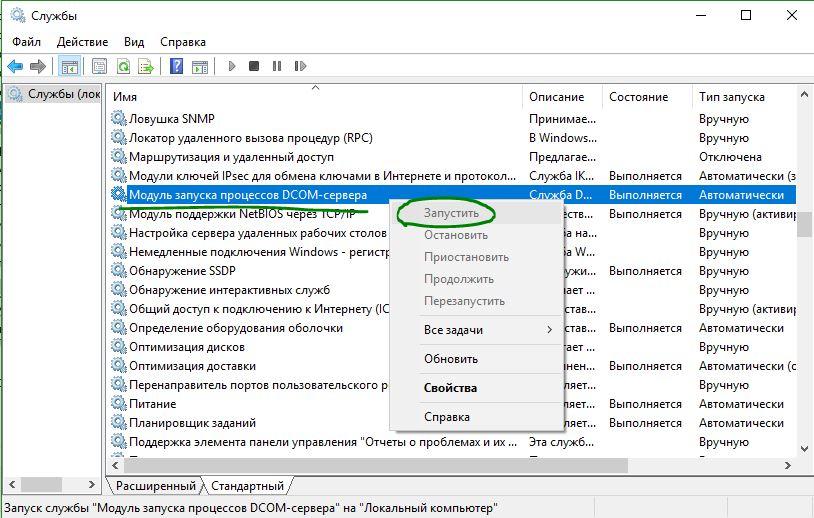Viewport: 814px width, 518px height.
Task: Click the Stop service square icon
Action: [254, 66]
